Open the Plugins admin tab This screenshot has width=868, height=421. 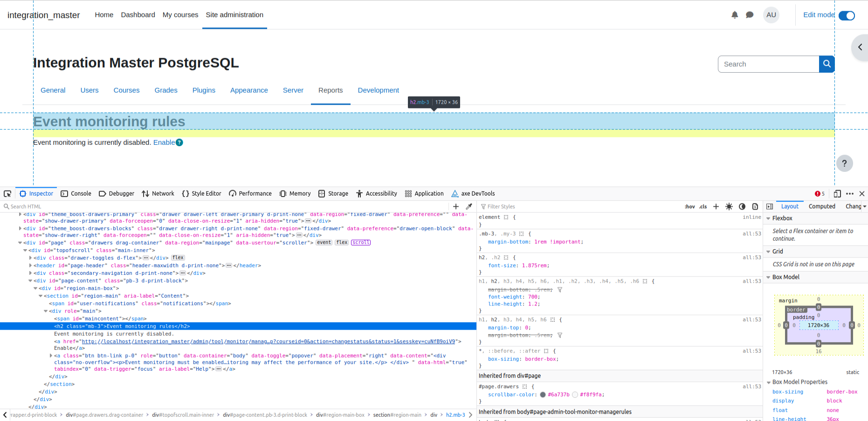tap(204, 90)
